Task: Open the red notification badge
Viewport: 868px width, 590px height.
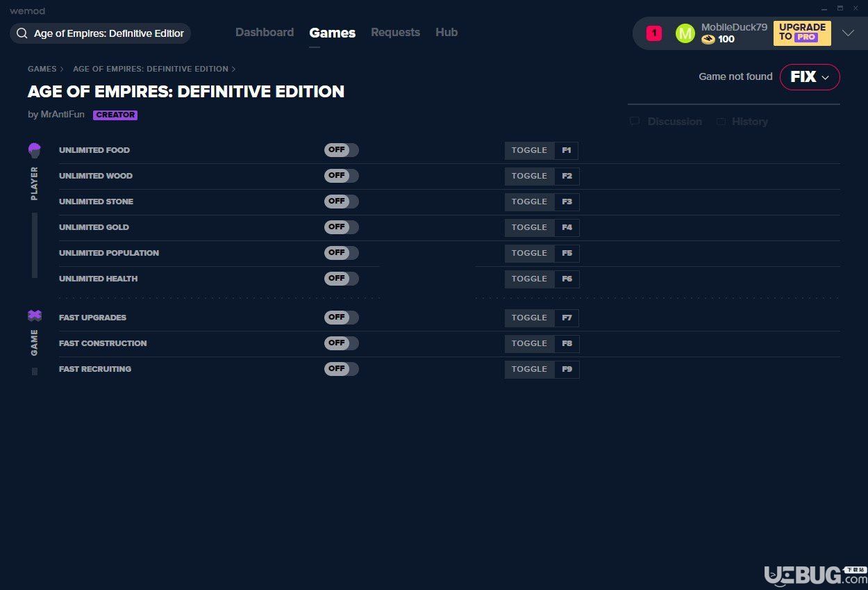Action: 654,33
